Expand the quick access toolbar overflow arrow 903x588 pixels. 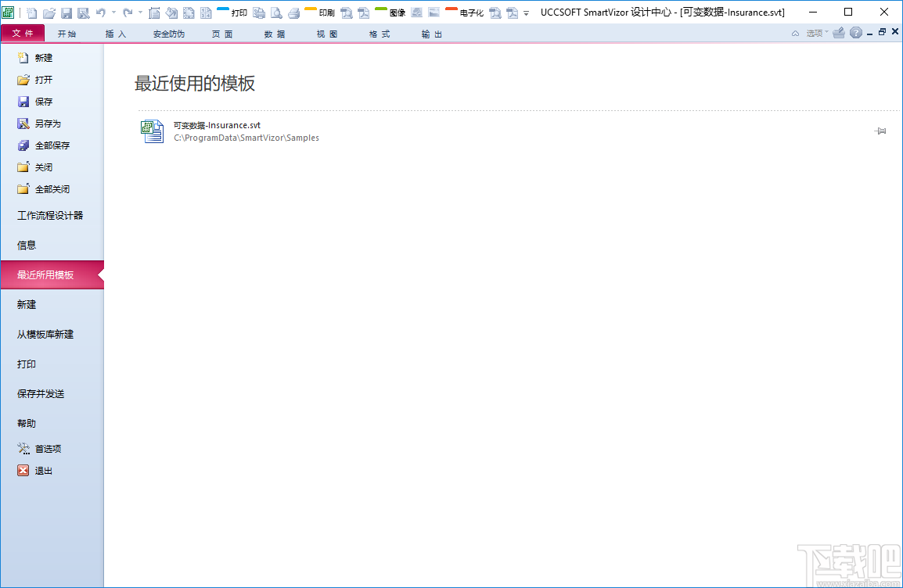tap(525, 12)
